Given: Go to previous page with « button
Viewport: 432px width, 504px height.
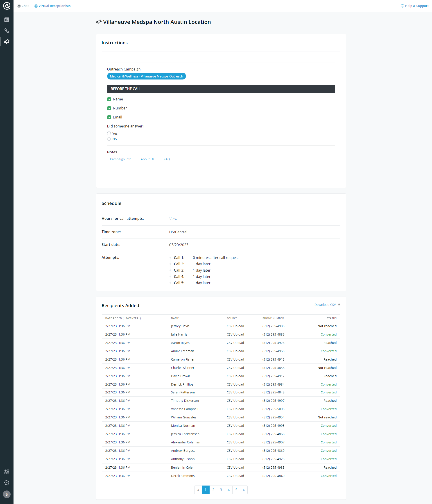Looking at the screenshot, I should tap(198, 490).
